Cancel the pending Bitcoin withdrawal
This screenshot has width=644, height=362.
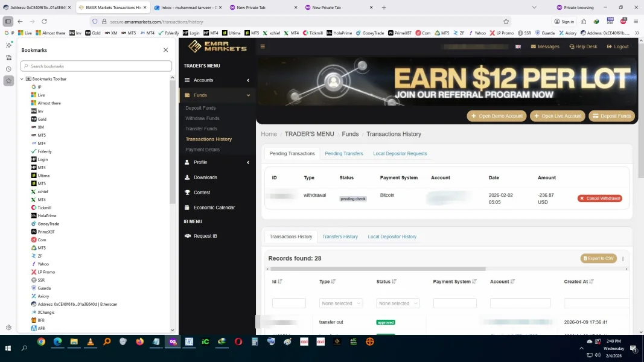click(x=600, y=198)
